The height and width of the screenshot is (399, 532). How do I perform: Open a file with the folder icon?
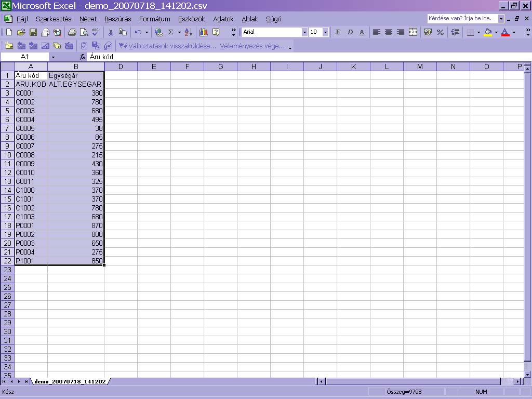pyautogui.click(x=21, y=32)
